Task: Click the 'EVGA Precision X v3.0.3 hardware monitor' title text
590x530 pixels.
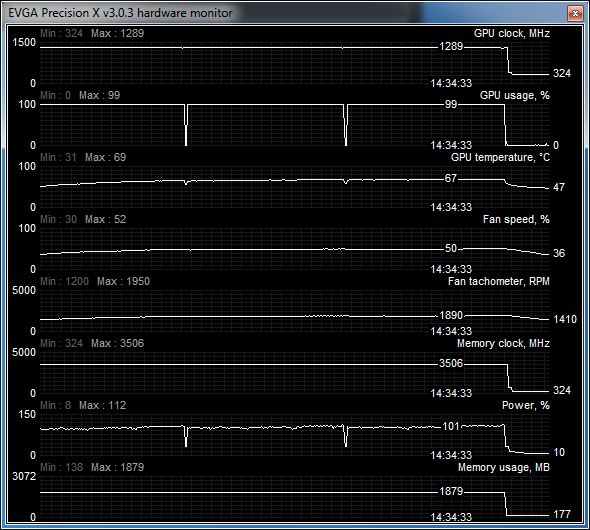Action: [120, 13]
